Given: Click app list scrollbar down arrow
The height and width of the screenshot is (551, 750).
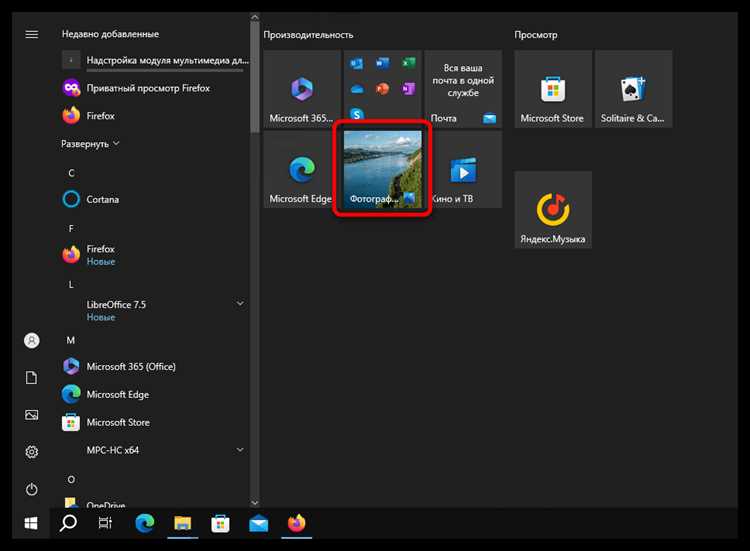Looking at the screenshot, I should 255,503.
